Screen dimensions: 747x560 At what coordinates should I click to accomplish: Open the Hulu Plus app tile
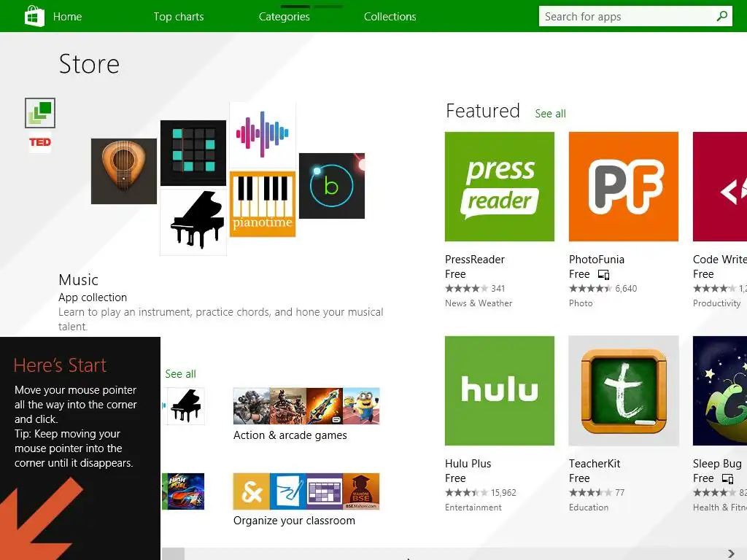(x=500, y=391)
